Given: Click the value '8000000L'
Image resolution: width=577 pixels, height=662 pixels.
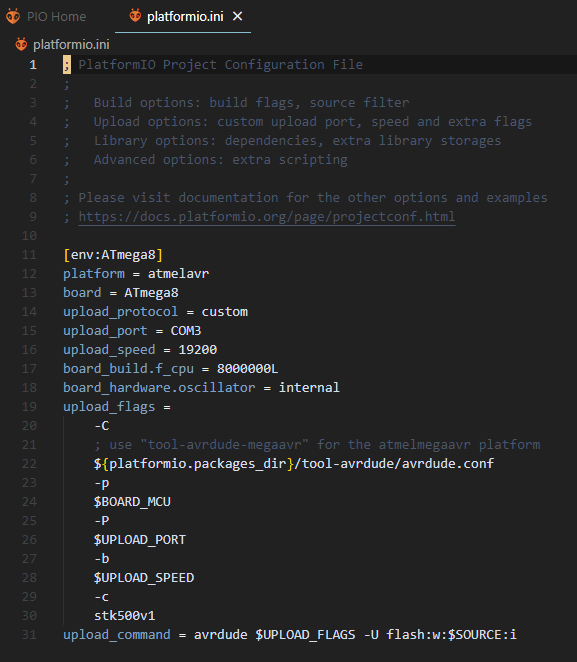Looking at the screenshot, I should (248, 369).
